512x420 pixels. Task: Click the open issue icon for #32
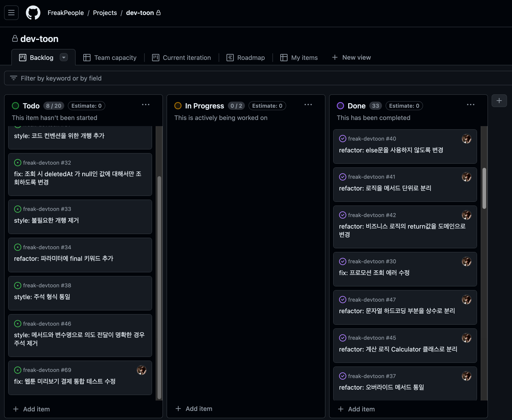click(17, 163)
